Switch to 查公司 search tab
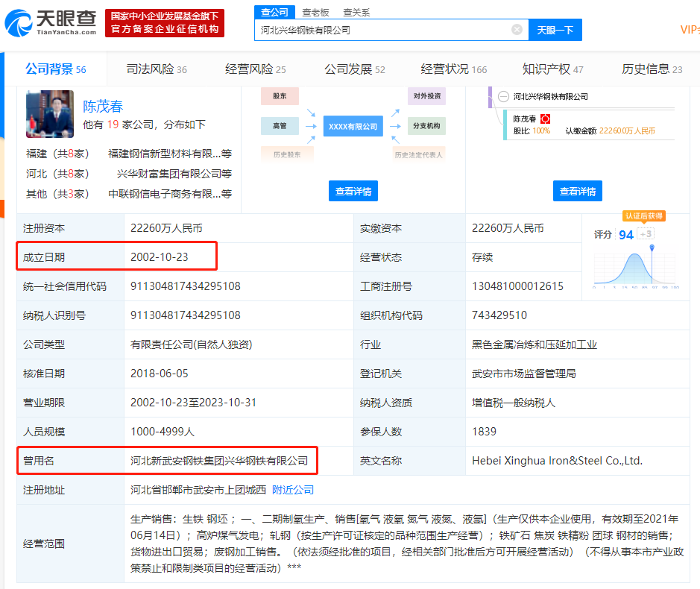 (x=274, y=12)
